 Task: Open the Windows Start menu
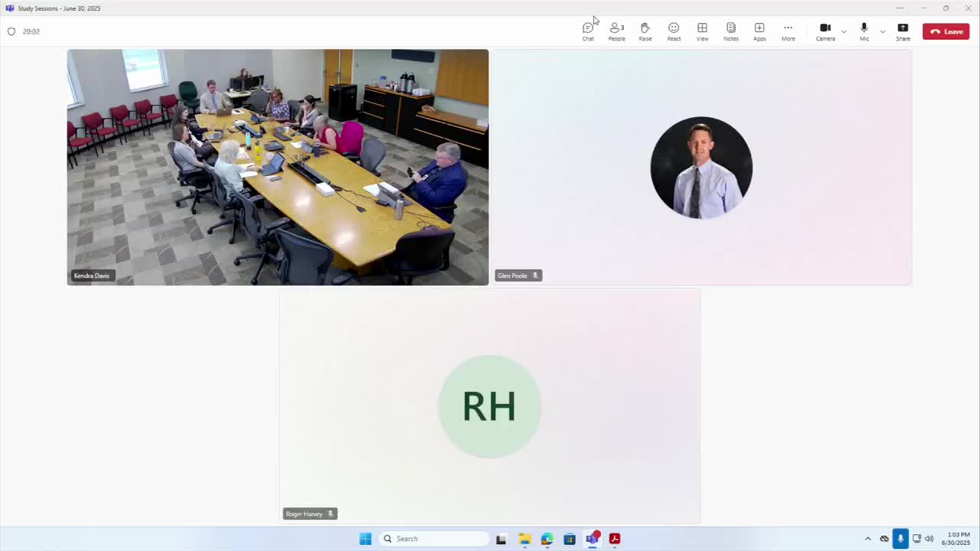(365, 539)
